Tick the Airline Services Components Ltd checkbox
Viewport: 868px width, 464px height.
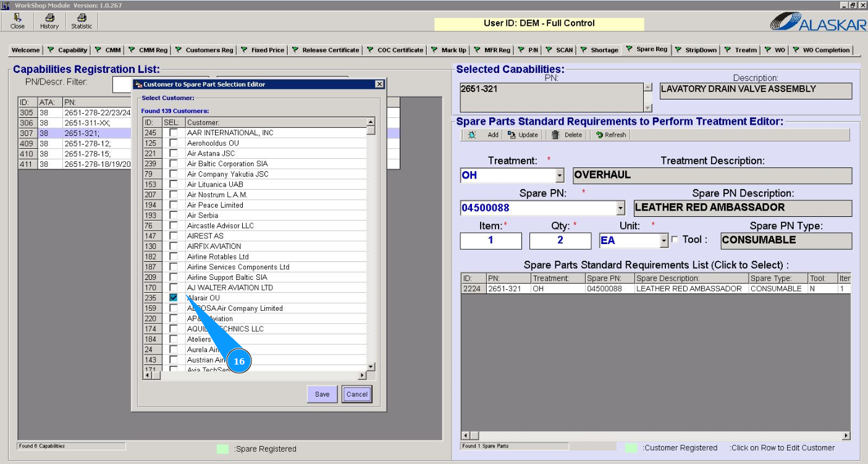coord(174,267)
